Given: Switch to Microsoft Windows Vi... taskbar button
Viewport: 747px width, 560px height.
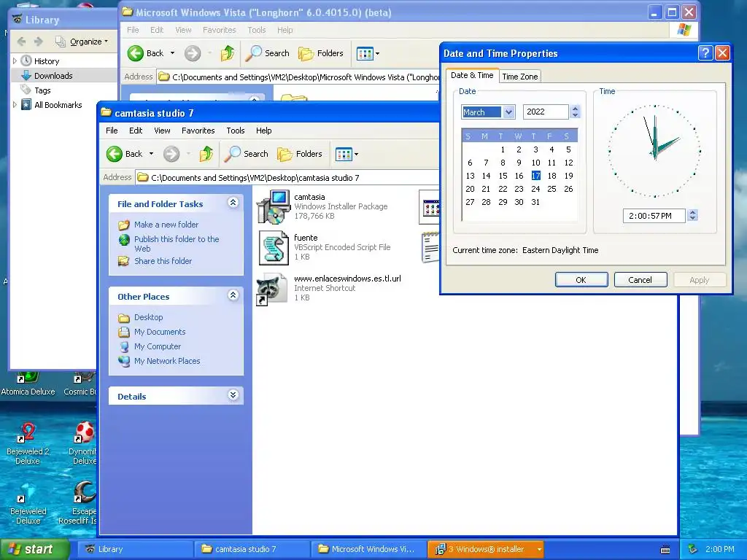Looking at the screenshot, I should (x=368, y=550).
